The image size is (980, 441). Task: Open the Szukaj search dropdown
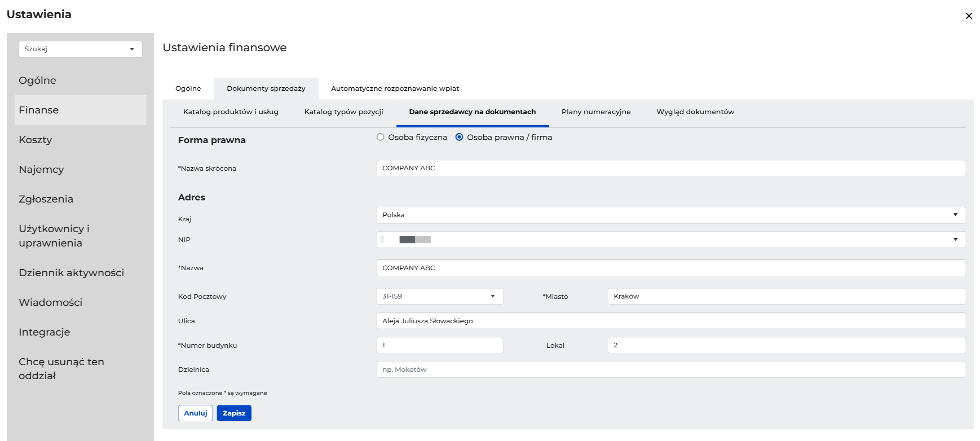[80, 49]
